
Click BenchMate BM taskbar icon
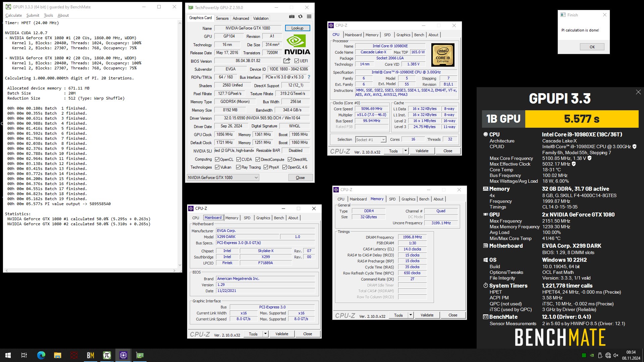[x=91, y=355]
